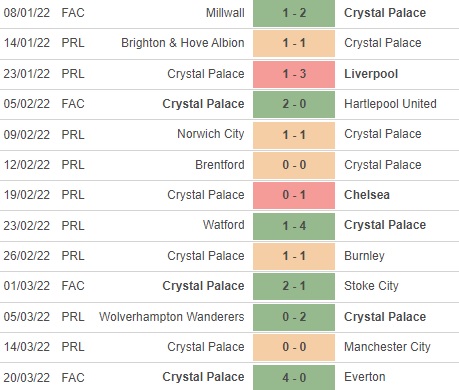Click Brighton & Hove Albion team name
The height and width of the screenshot is (390, 459).
tap(183, 43)
